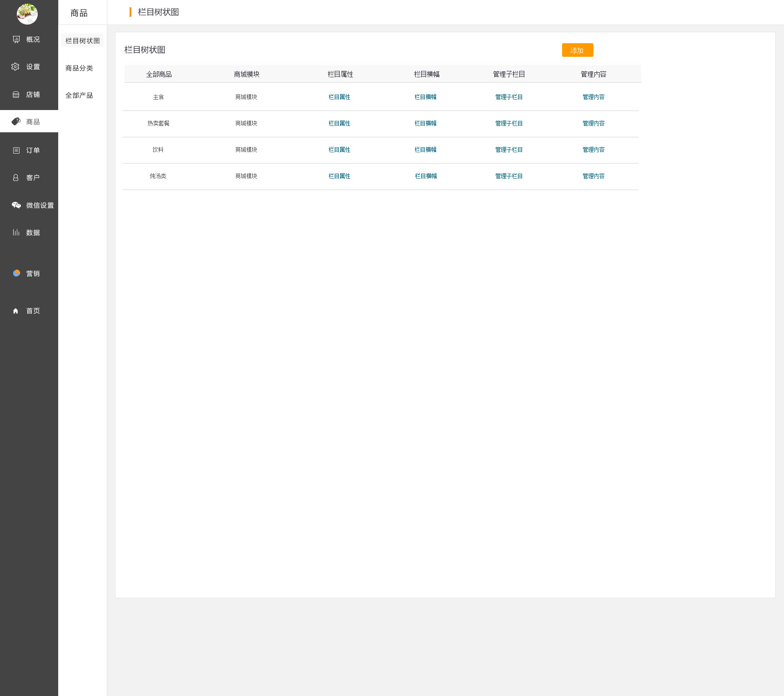784x696 pixels.
Task: Select the 订单 orders list icon
Action: pyautogui.click(x=16, y=150)
